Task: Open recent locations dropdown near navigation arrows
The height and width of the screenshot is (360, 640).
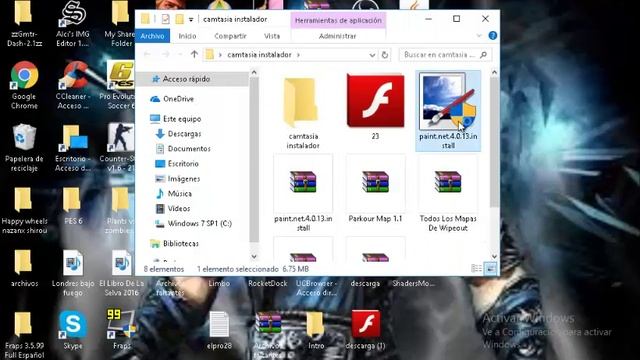Action: 180,54
